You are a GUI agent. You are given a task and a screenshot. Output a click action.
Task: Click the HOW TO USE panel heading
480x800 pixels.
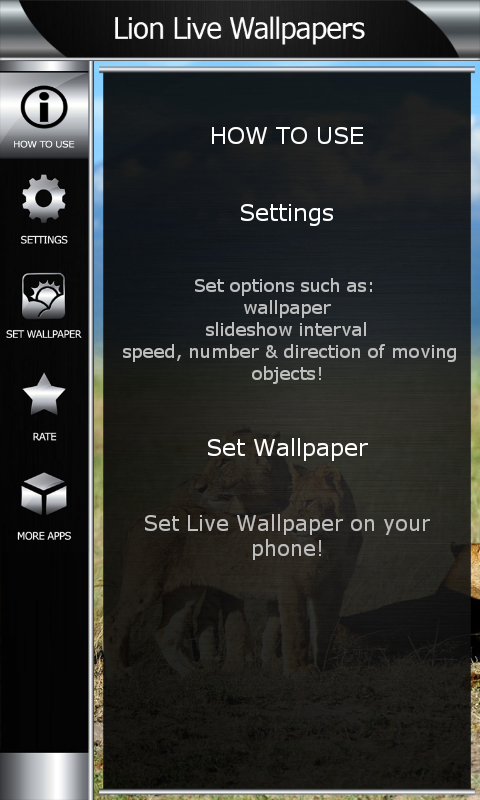pos(287,136)
